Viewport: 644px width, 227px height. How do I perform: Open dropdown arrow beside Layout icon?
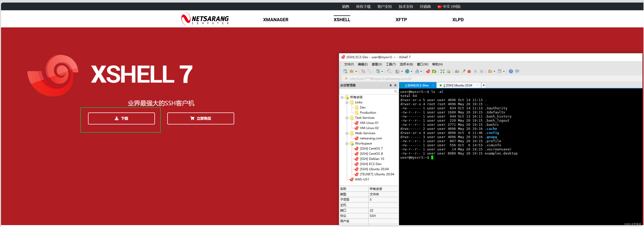point(504,72)
